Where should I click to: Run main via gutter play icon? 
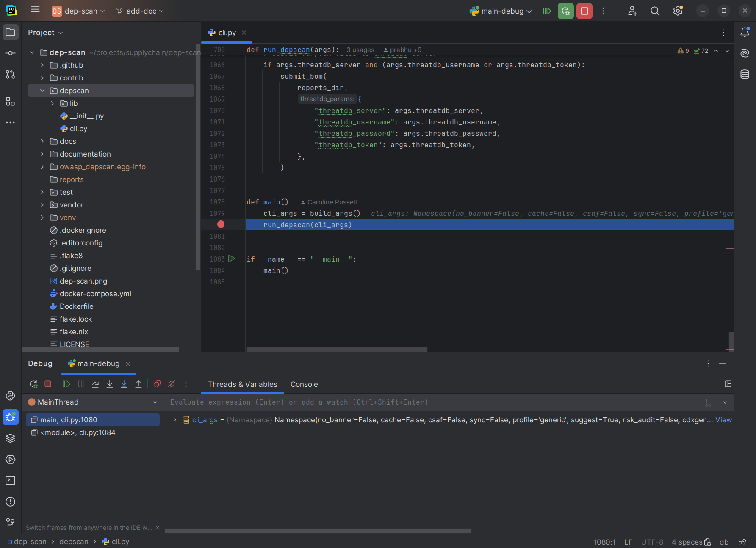(x=232, y=259)
